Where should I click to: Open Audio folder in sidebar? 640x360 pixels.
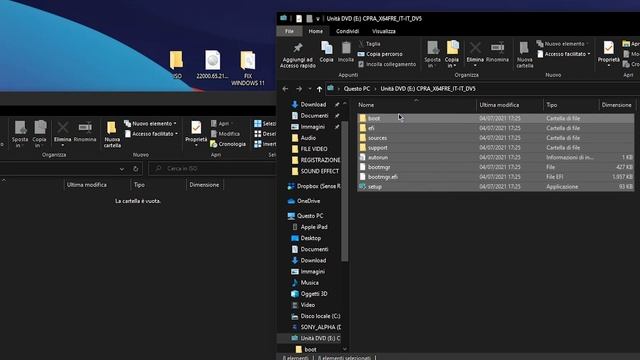pos(308,138)
